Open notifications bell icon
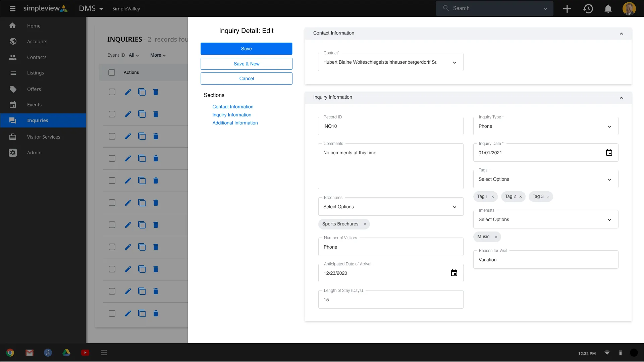This screenshot has height=362, width=644. click(608, 9)
